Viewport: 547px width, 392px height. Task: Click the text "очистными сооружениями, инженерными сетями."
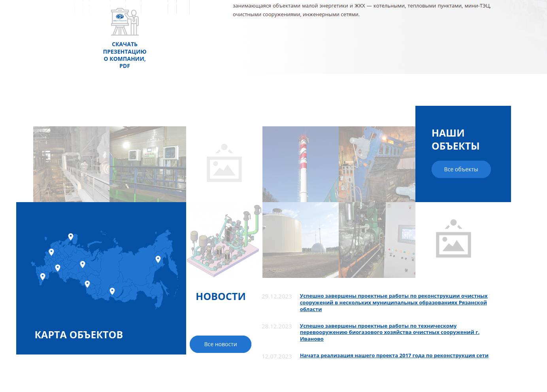296,15
